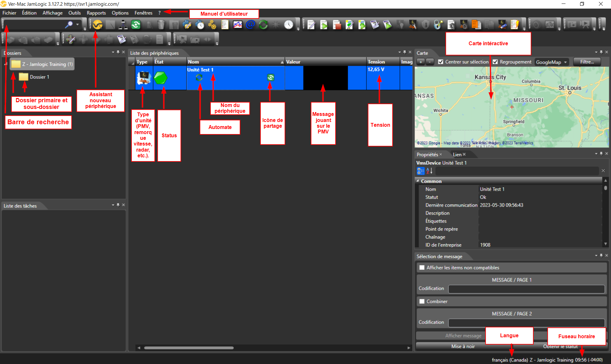This screenshot has width=611, height=364.
Task: Click the @ email notification icon
Action: (x=250, y=25)
